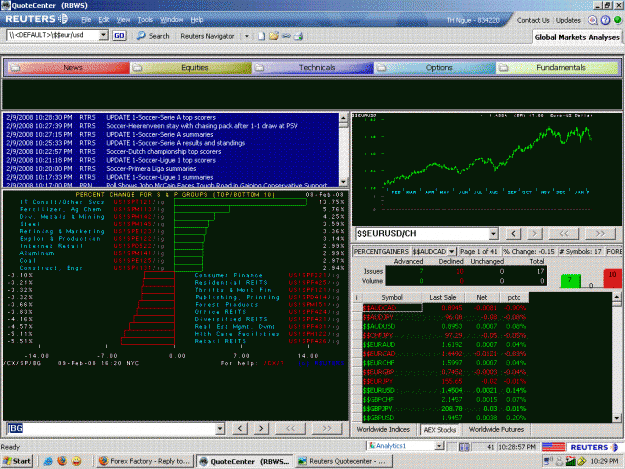Click the green connection status indicator icon
The height and width of the screenshot is (469, 625).
[x=617, y=20]
